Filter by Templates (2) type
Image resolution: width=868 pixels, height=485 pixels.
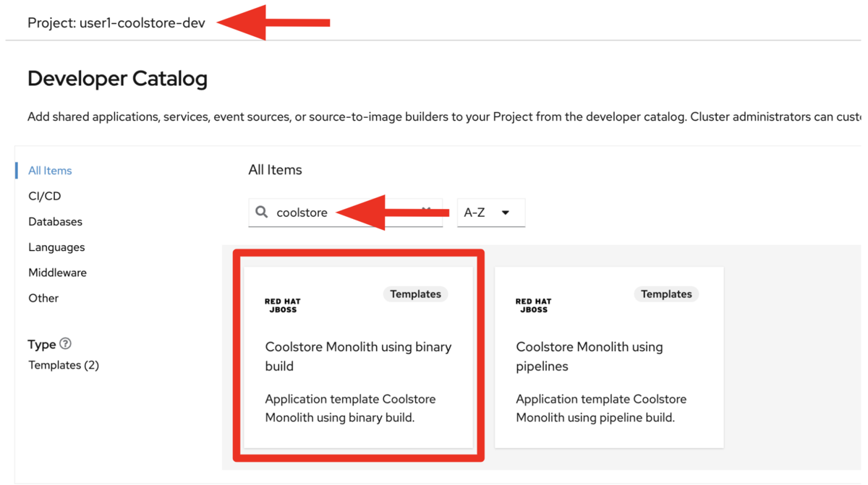point(64,365)
